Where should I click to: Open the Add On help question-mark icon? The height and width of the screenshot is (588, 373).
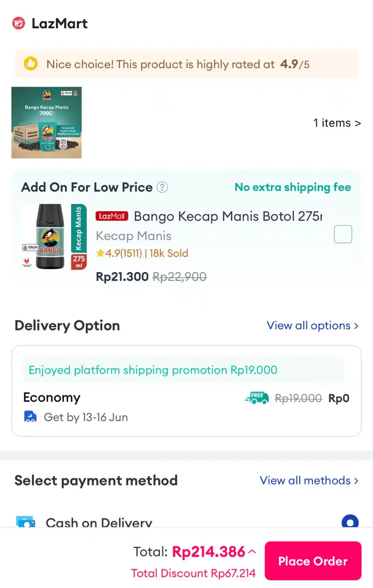(x=162, y=187)
